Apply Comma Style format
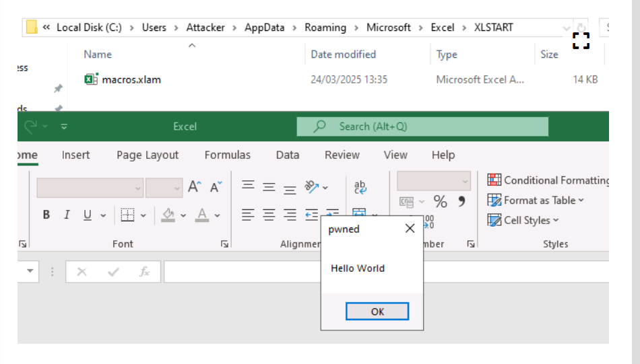Image resolution: width=640 pixels, height=364 pixels. [461, 201]
